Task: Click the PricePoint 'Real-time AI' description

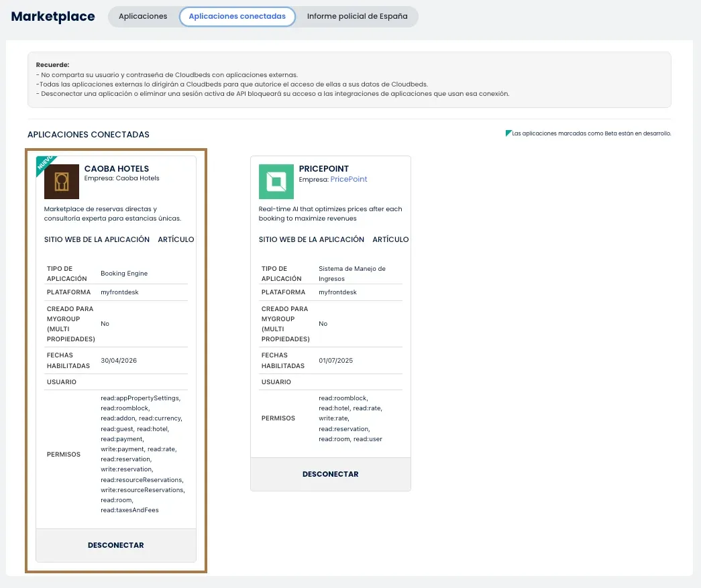Action: tap(331, 214)
